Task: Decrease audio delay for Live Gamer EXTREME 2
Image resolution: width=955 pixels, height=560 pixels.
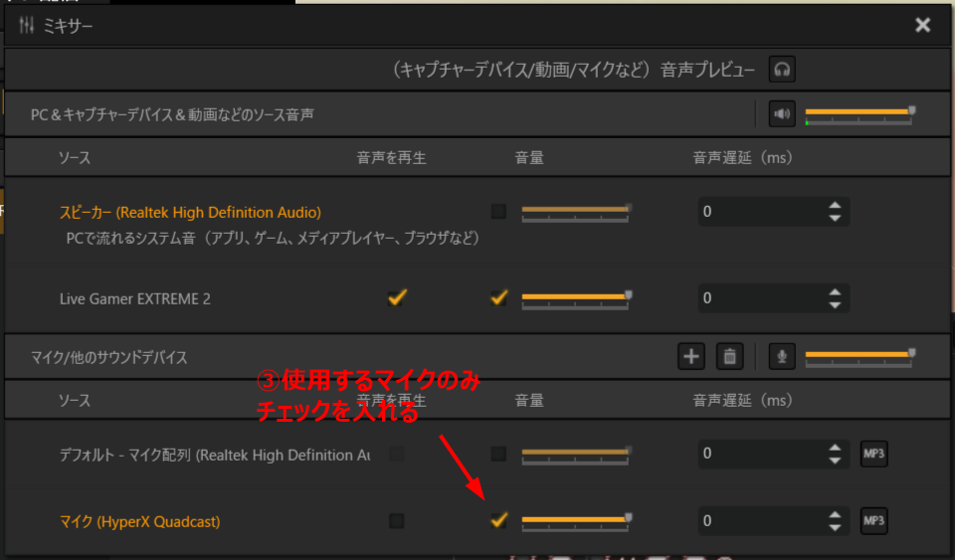Action: [835, 304]
